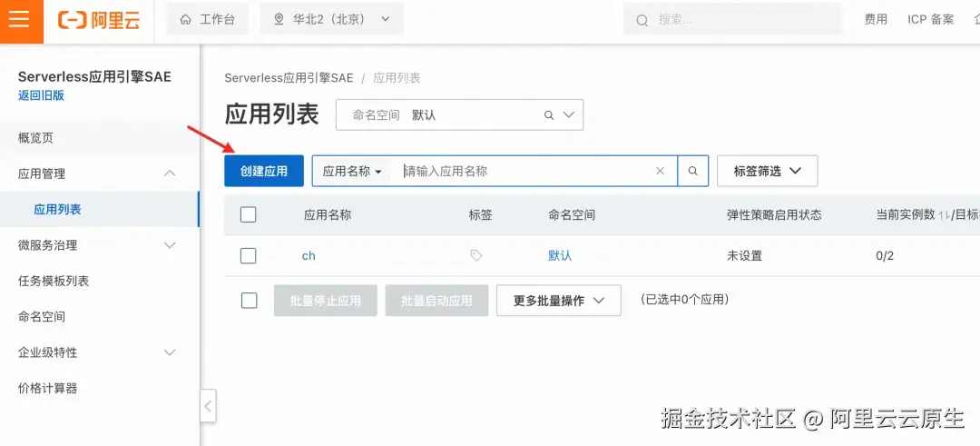Image resolution: width=980 pixels, height=446 pixels.
Task: Click ICP 备案 in top navigation
Action: [x=931, y=19]
